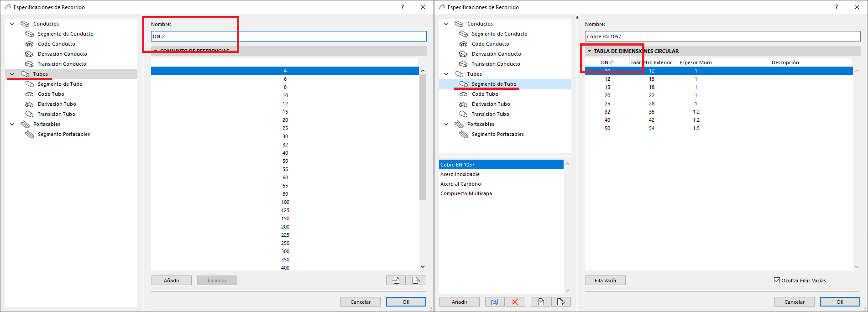Click Añadir next to the Eliminar button

point(172,281)
